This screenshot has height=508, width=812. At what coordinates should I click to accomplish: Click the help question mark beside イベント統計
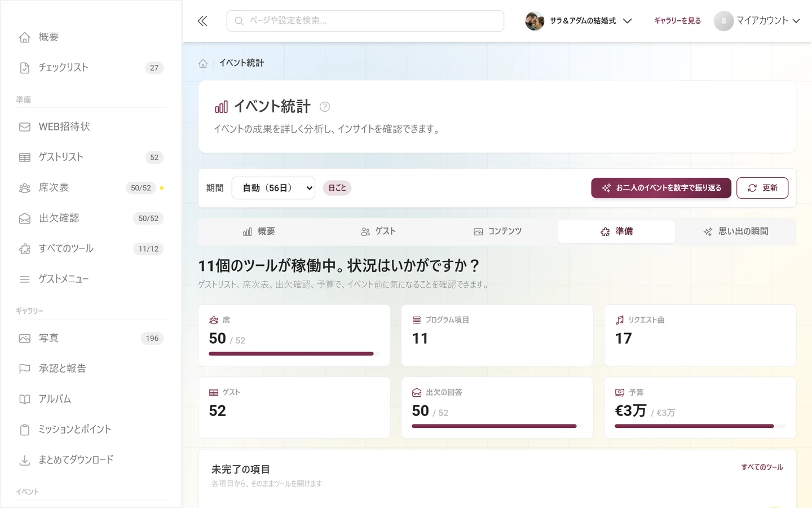(x=325, y=107)
